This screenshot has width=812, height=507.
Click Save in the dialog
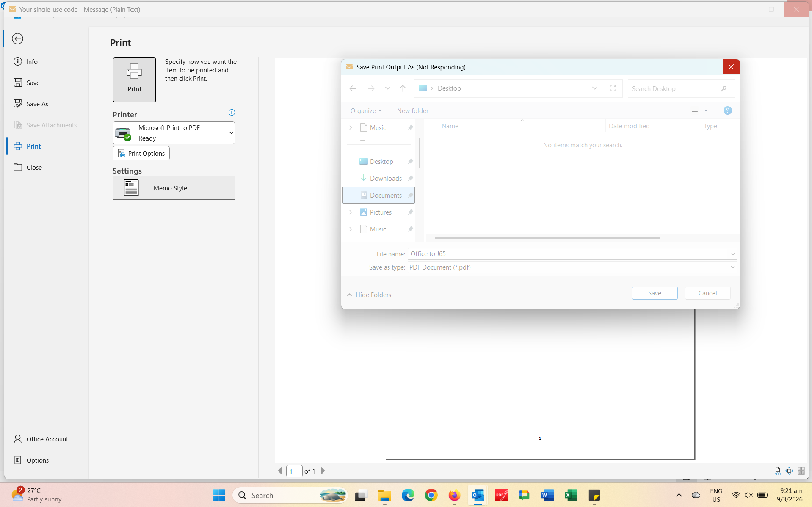[655, 293]
